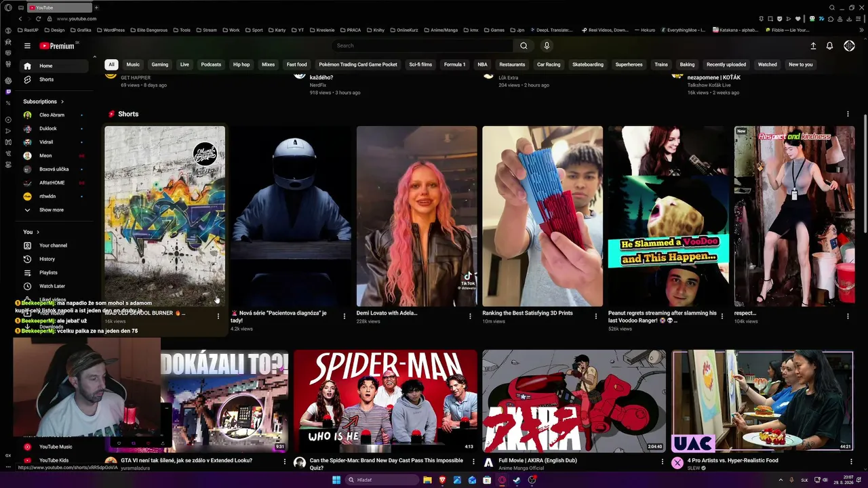
Task: Click the YouTube search input field
Action: tap(422, 45)
